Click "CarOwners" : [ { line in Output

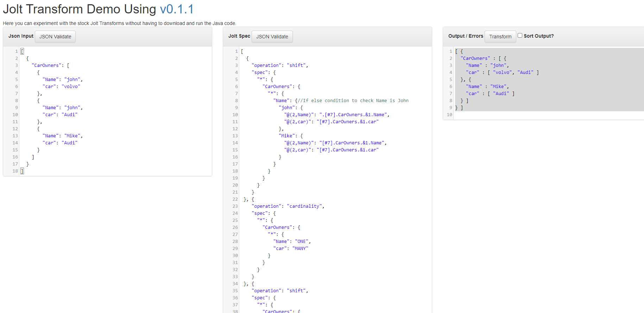(x=483, y=58)
